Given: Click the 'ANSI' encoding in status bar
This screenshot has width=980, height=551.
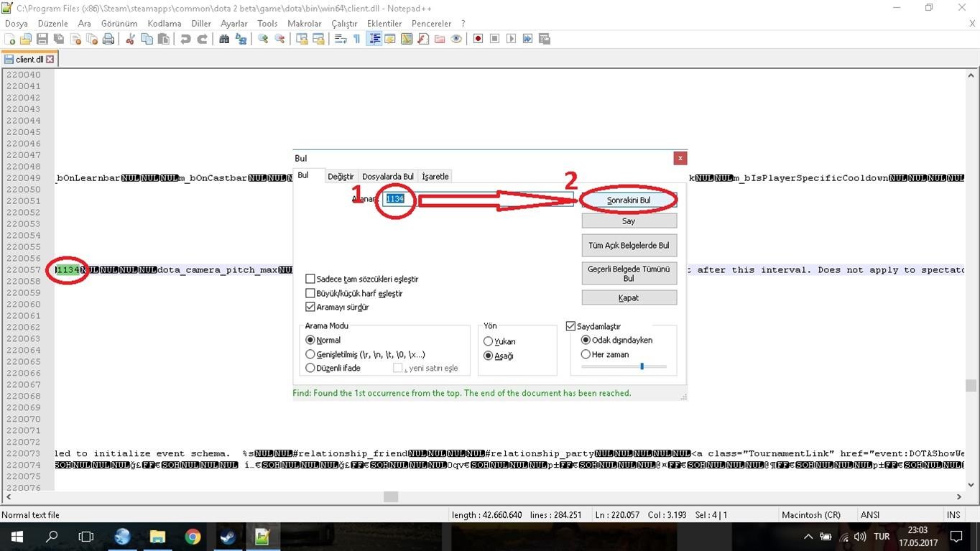Looking at the screenshot, I should (x=871, y=515).
